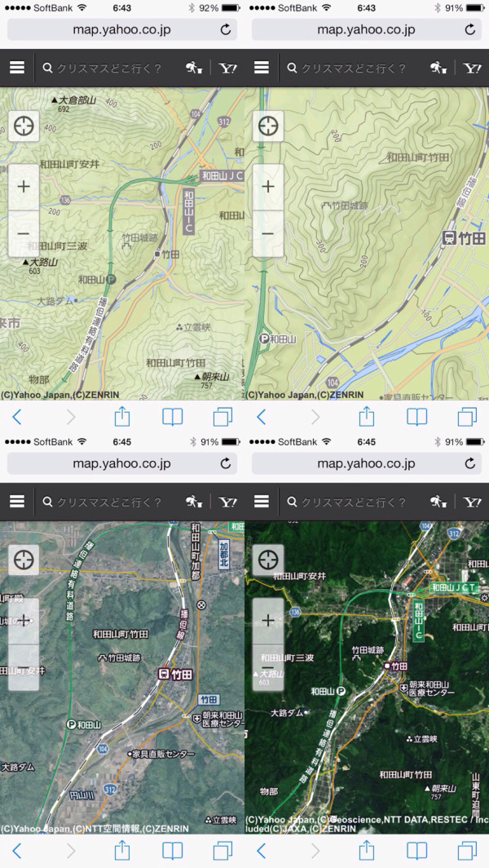The width and height of the screenshot is (489, 868).
Task: Open bookmarks in top-right Safari toolbar
Action: pyautogui.click(x=417, y=418)
